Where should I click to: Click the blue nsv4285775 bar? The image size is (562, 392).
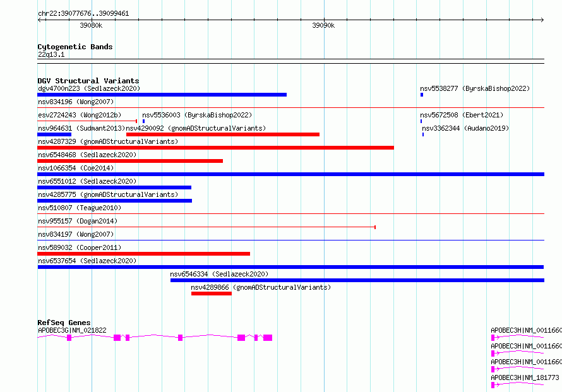(115, 201)
